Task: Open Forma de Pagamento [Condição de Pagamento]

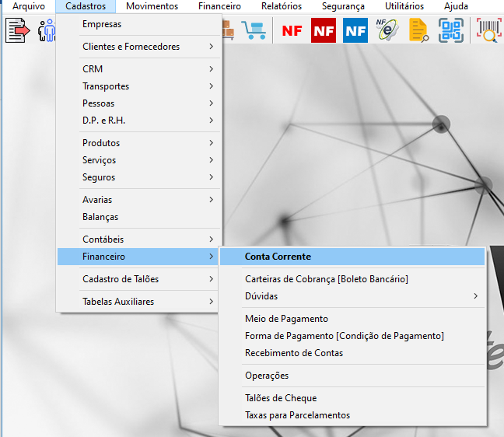Action: 352,336
